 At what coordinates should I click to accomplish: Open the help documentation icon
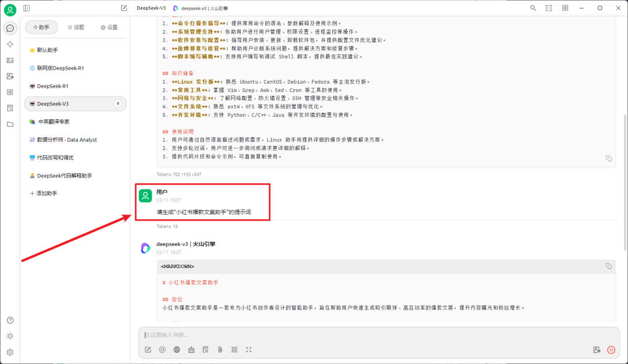click(10, 320)
